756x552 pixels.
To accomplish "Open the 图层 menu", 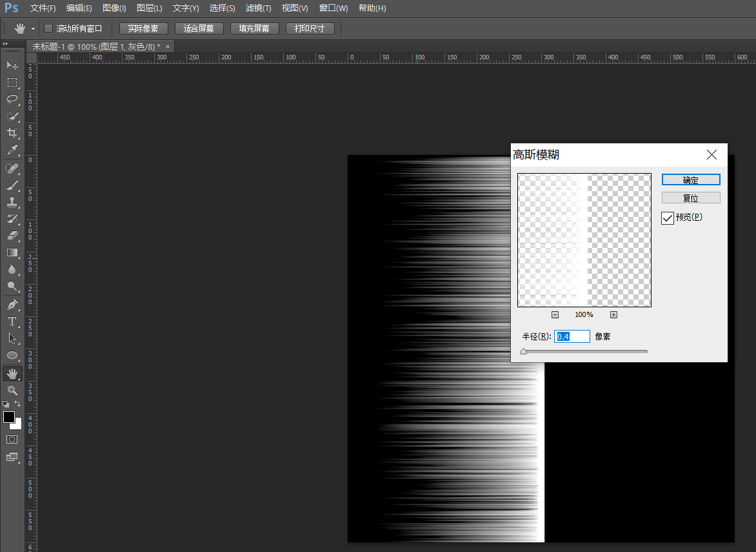I will pyautogui.click(x=149, y=8).
